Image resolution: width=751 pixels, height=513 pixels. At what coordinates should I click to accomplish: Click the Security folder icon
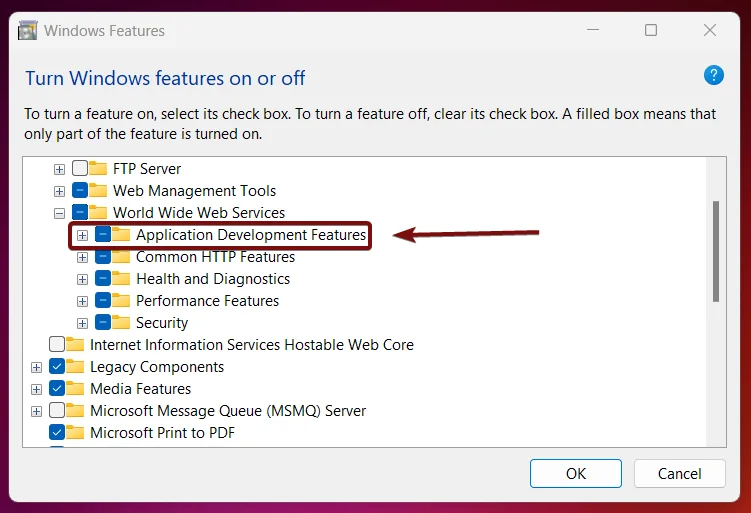tap(121, 322)
